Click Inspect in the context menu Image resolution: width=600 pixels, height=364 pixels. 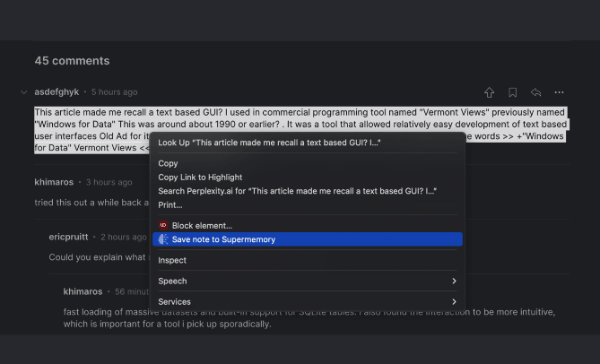(172, 260)
